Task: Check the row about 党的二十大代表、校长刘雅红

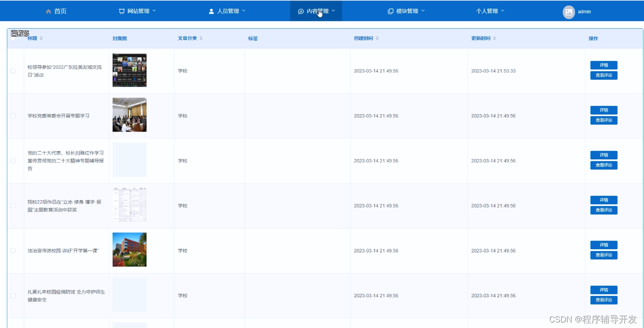Action: pyautogui.click(x=13, y=161)
